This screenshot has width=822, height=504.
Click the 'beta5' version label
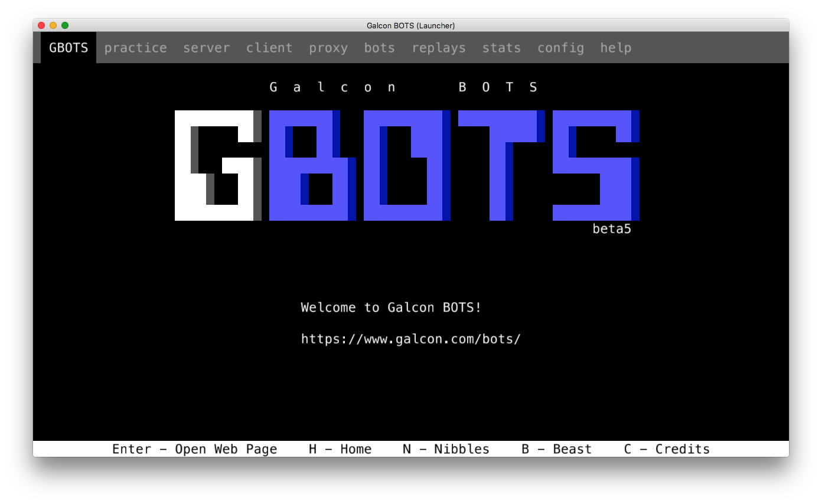point(612,229)
